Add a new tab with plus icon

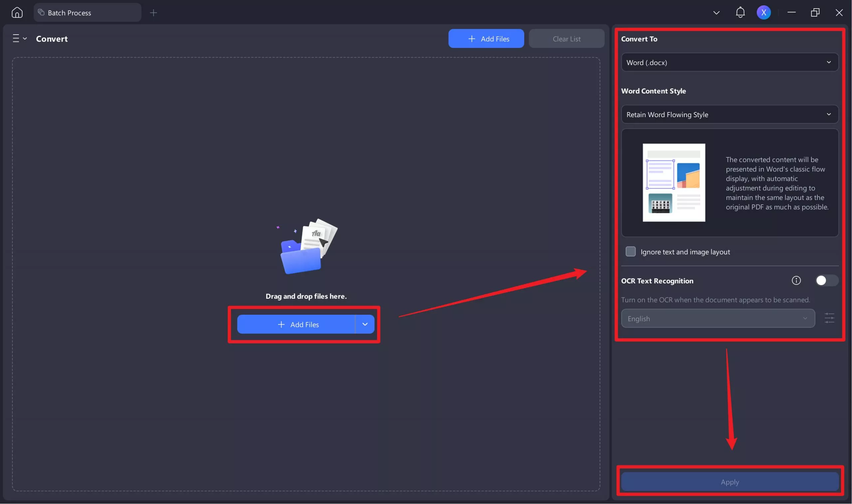153,13
